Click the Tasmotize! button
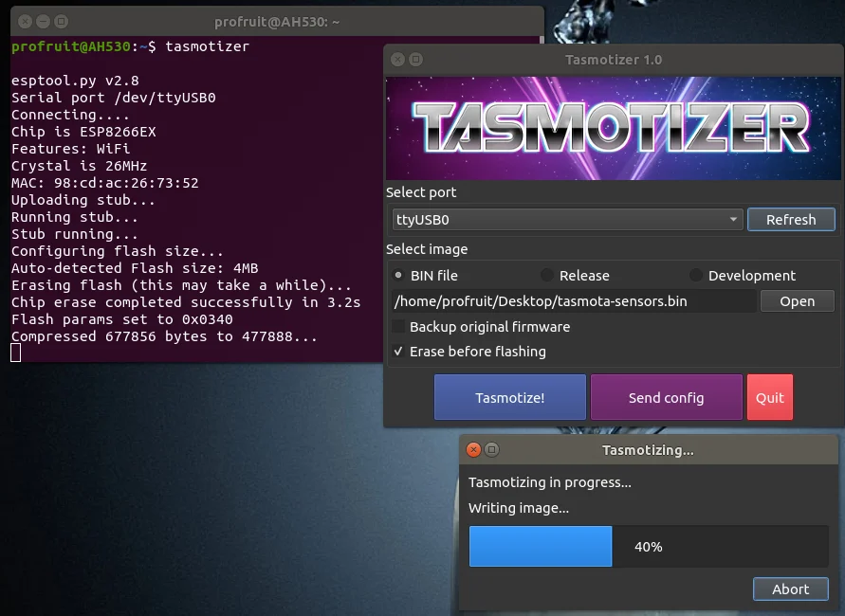 click(510, 397)
